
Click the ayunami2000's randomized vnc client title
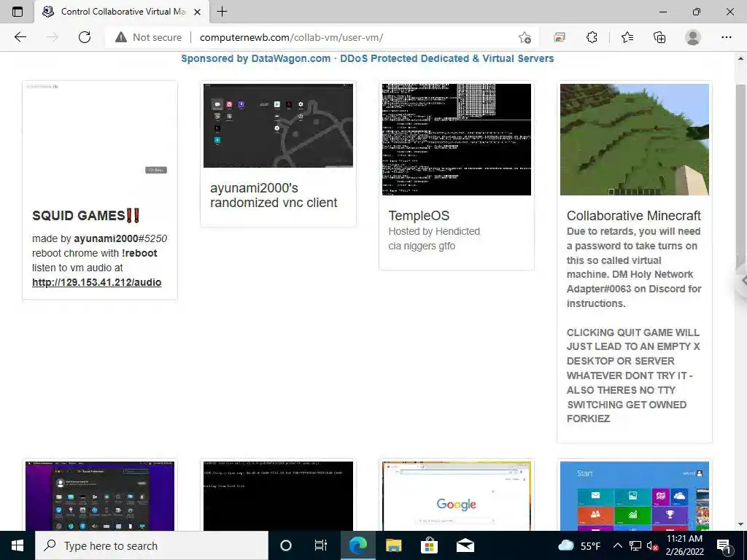coord(274,195)
